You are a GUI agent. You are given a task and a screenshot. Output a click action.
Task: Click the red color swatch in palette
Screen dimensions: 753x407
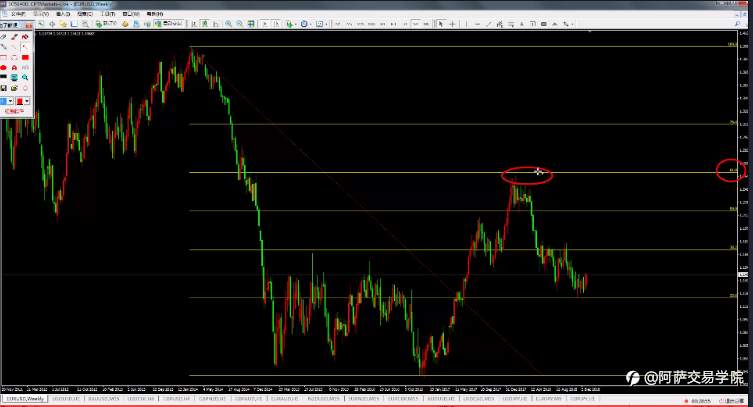20,101
